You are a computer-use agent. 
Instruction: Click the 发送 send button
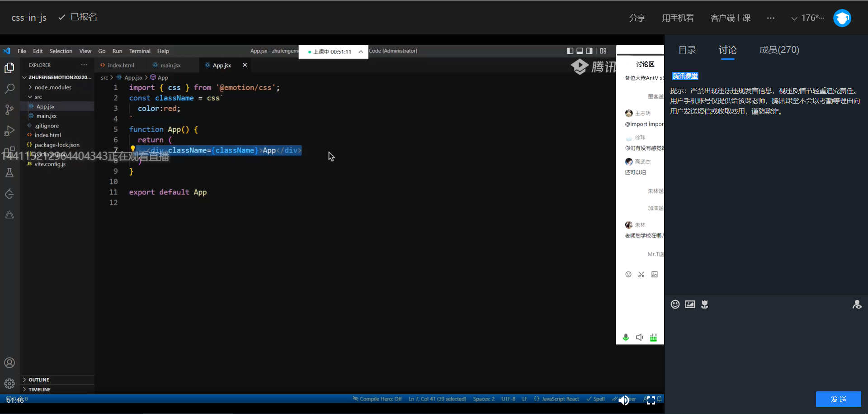[838, 399]
